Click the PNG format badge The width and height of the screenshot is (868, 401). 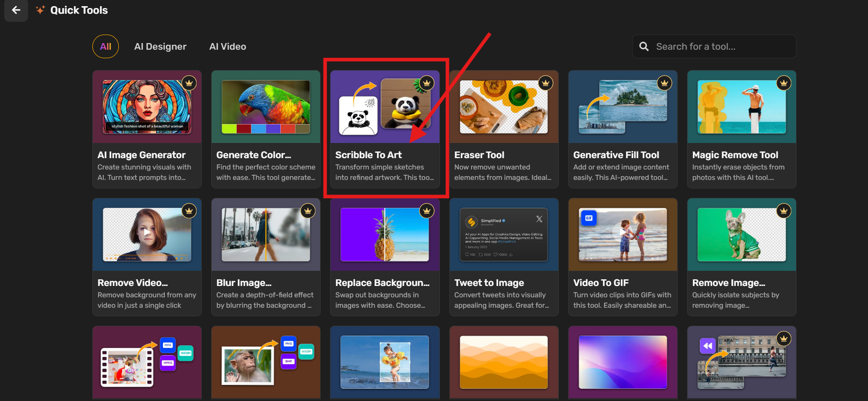point(288,344)
